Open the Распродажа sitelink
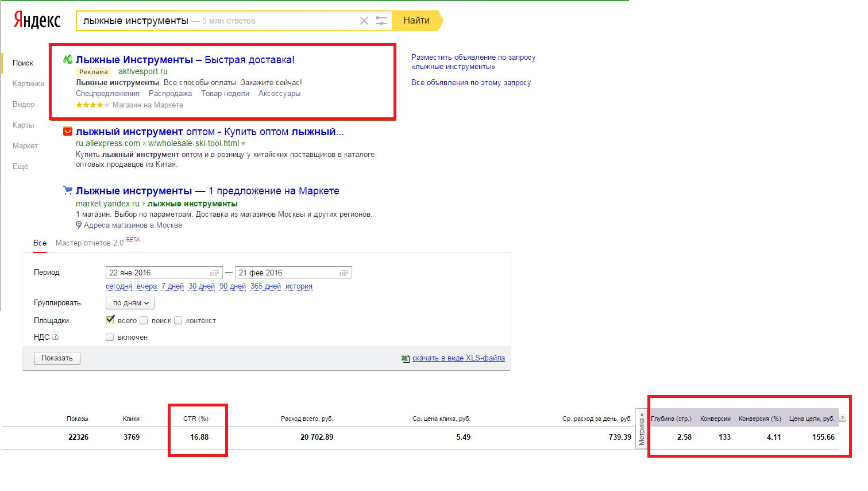The image size is (868, 491). click(170, 93)
